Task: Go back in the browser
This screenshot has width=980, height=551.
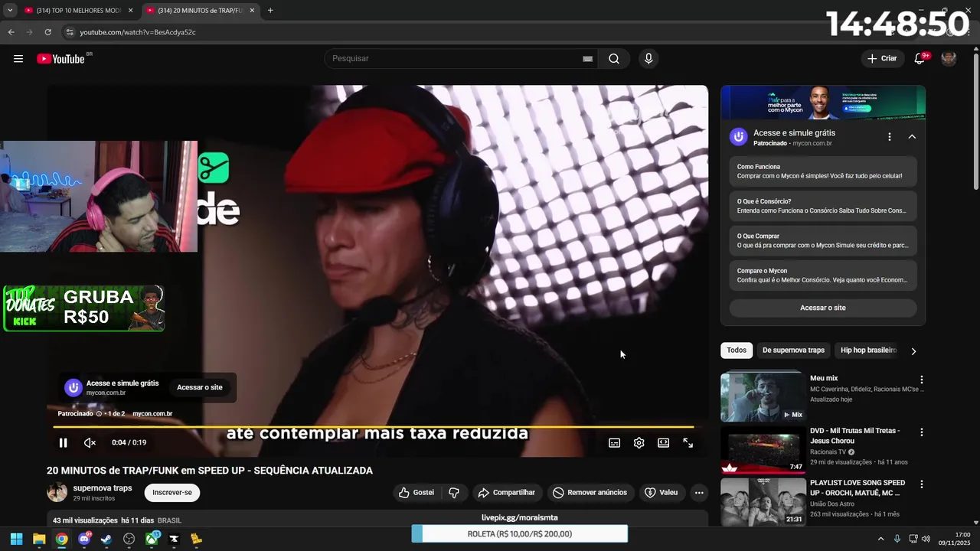Action: click(x=11, y=32)
